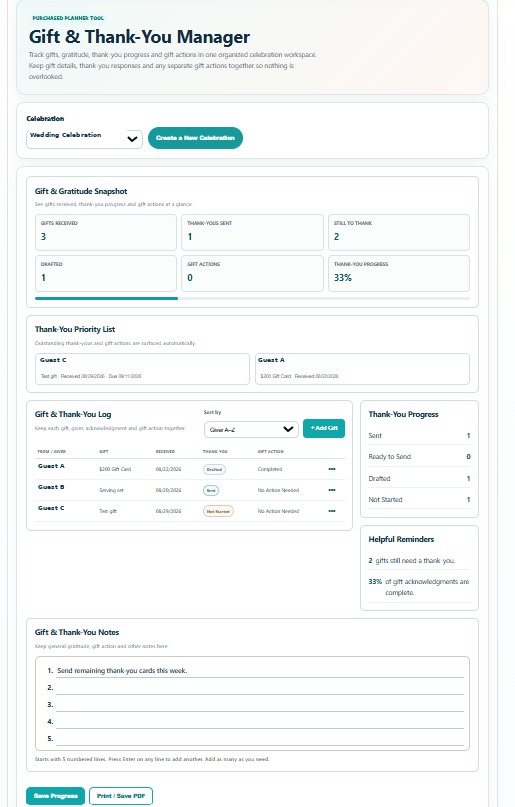Open the three-dot menu for Guest B
515x807 pixels.
coord(332,490)
